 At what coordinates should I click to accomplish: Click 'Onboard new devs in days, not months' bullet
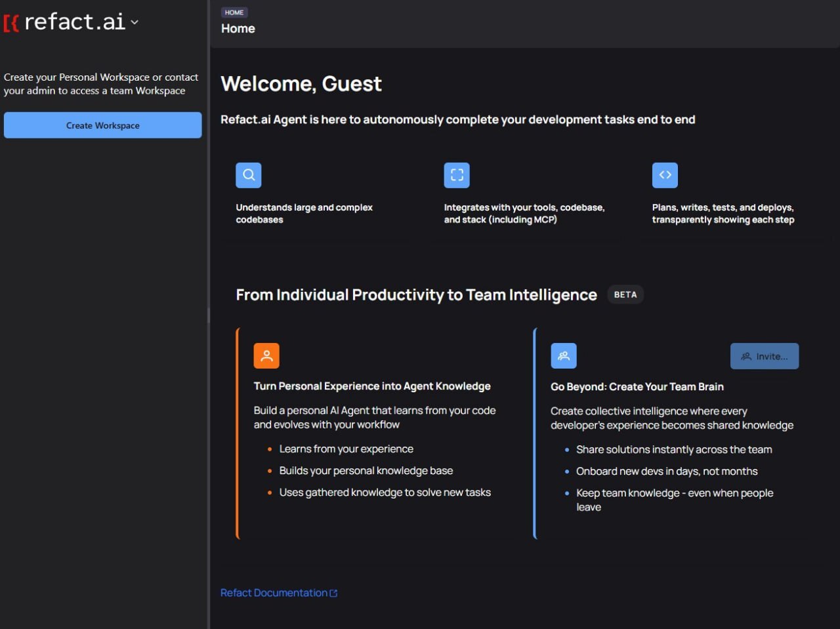[667, 472]
